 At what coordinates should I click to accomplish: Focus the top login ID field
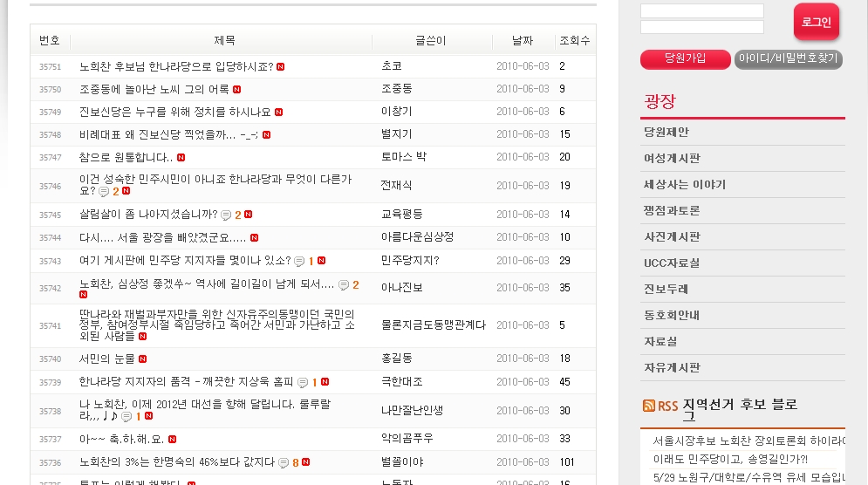click(702, 10)
